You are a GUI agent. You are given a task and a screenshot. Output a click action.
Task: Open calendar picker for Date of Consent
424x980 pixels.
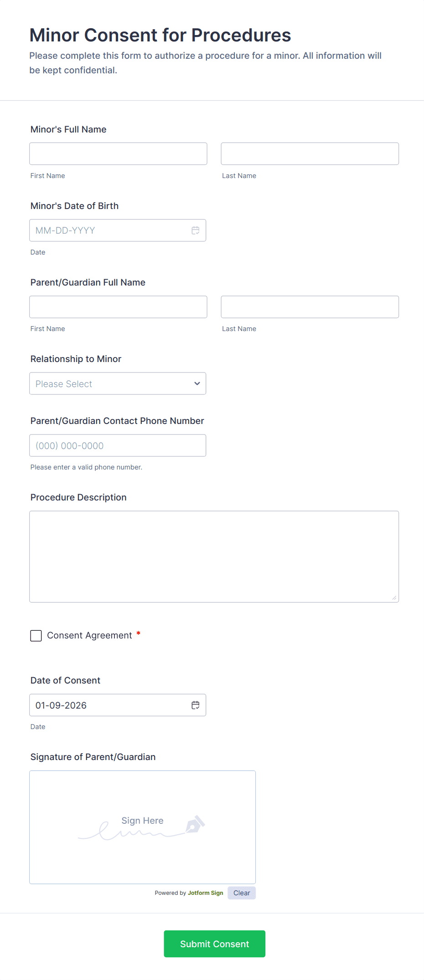196,705
